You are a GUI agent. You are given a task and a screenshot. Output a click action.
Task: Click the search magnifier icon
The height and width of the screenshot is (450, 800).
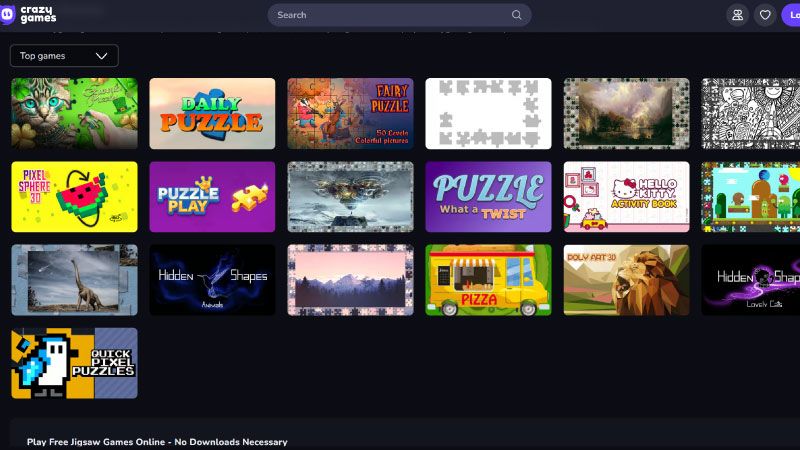coord(516,15)
